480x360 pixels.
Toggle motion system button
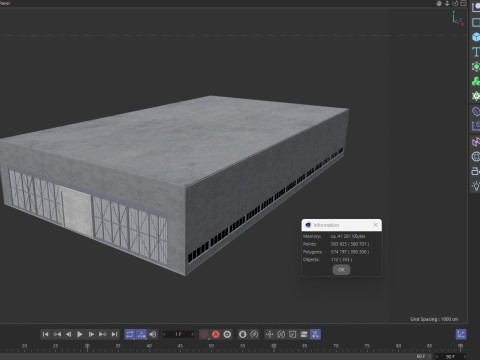point(243,334)
